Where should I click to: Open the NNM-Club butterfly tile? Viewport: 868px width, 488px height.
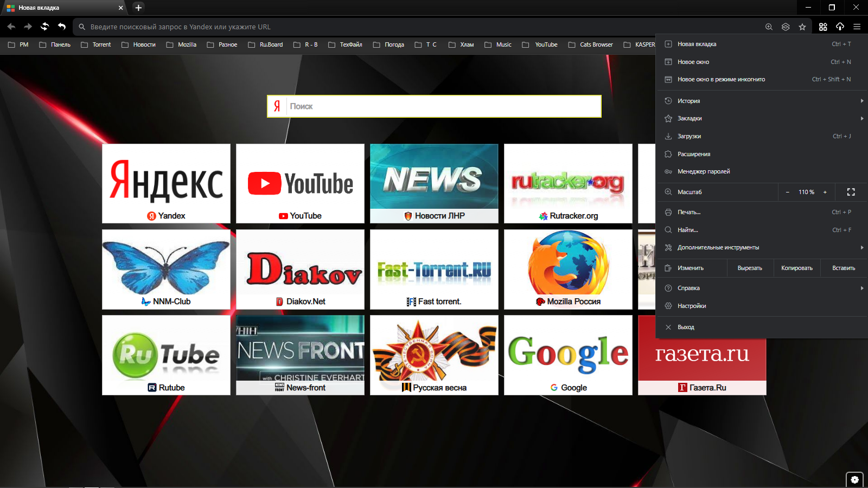pos(166,269)
